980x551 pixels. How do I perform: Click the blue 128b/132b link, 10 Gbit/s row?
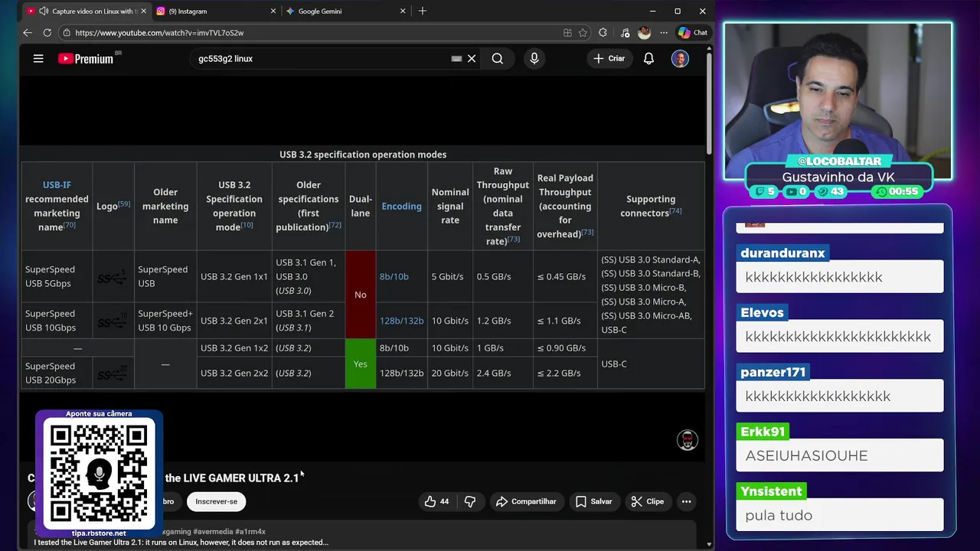pos(401,321)
